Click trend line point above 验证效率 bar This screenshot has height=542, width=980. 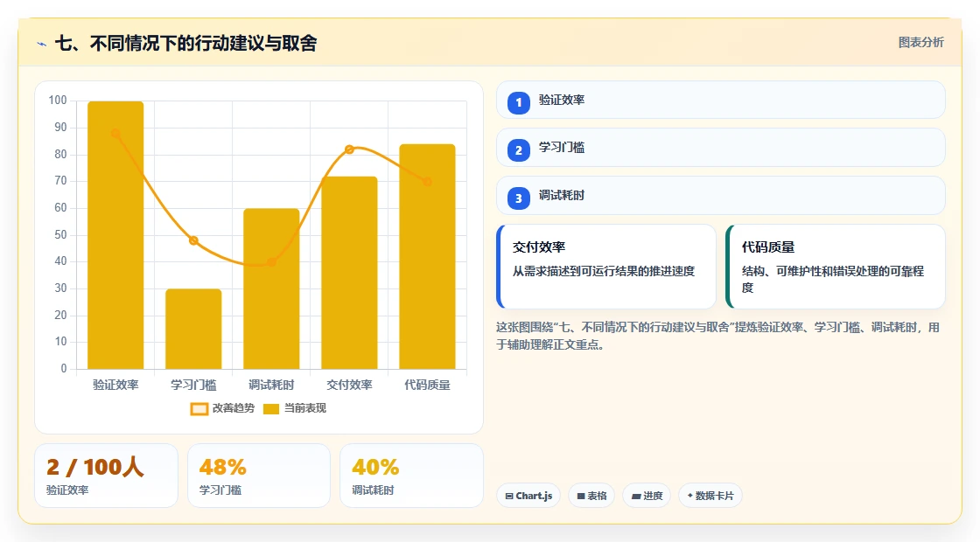point(115,133)
